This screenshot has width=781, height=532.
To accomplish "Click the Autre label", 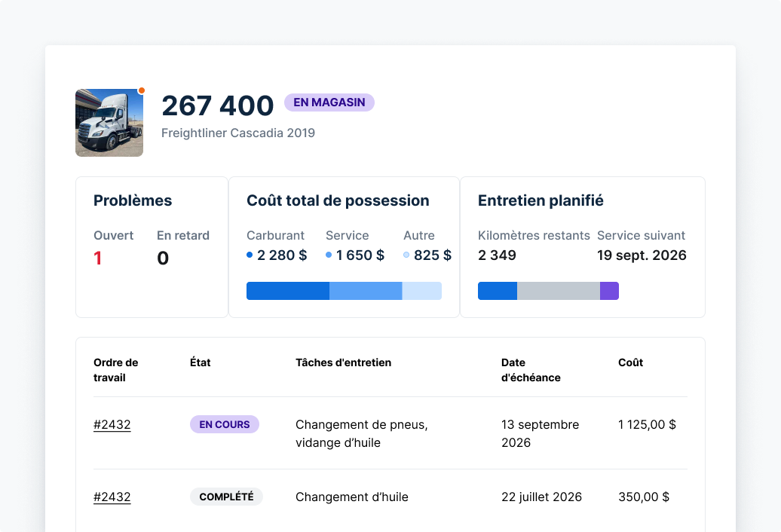I will 419,235.
